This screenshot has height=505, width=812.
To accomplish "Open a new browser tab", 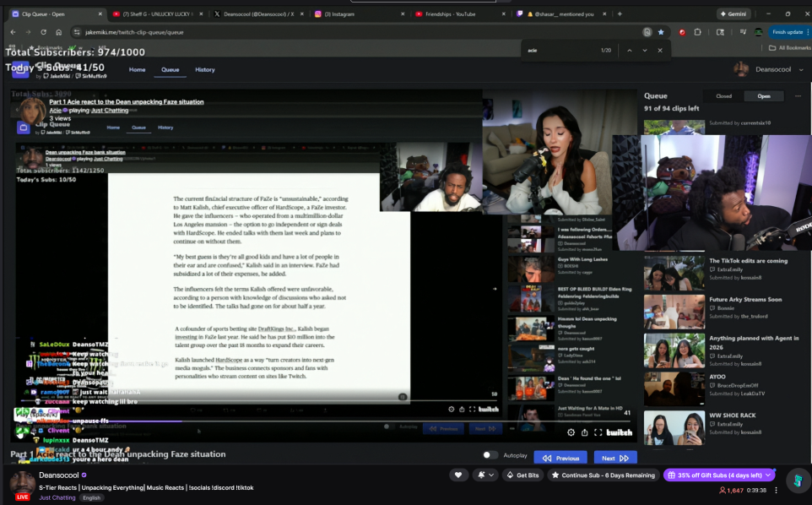I will [620, 14].
